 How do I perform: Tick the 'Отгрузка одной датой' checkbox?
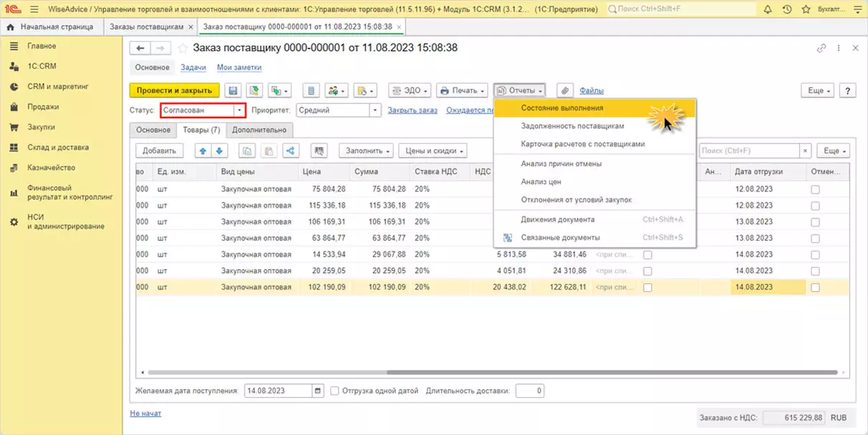pyautogui.click(x=335, y=391)
